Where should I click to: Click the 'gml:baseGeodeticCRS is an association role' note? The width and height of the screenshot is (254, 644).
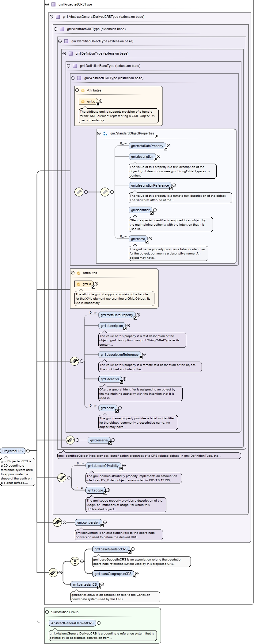[x=142, y=561]
